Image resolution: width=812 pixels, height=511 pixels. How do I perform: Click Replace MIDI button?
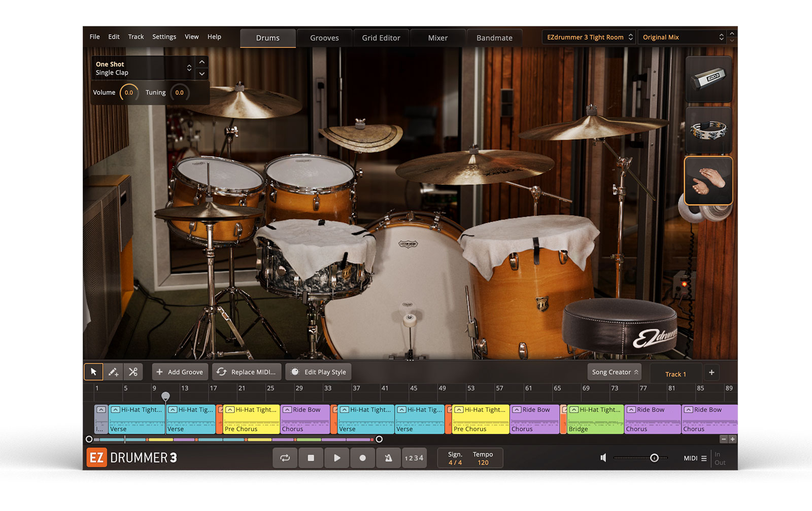[247, 372]
